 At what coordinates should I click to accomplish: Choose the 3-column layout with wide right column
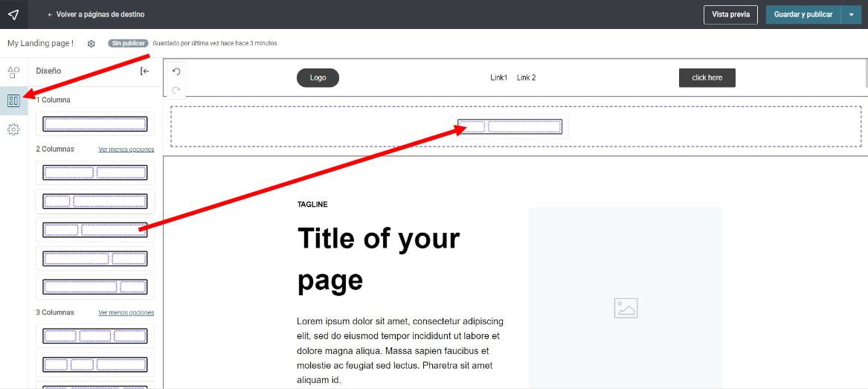[x=95, y=364]
